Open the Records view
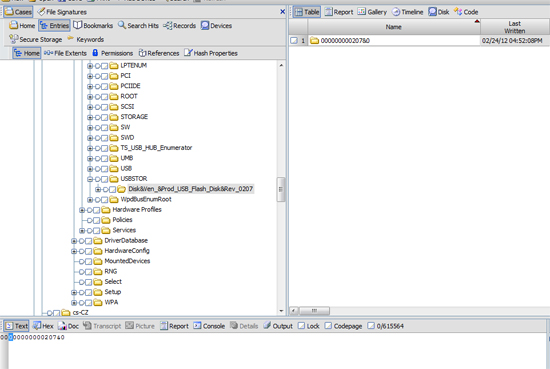This screenshot has height=369, width=550. [180, 26]
